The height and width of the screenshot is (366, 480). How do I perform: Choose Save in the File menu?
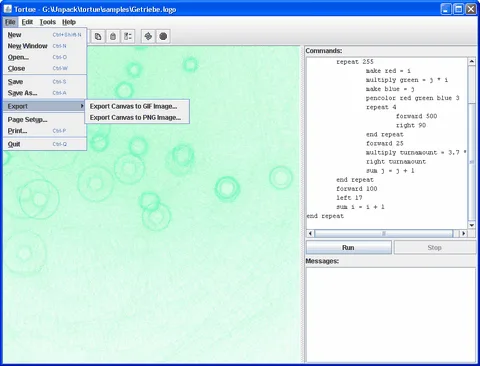point(45,82)
